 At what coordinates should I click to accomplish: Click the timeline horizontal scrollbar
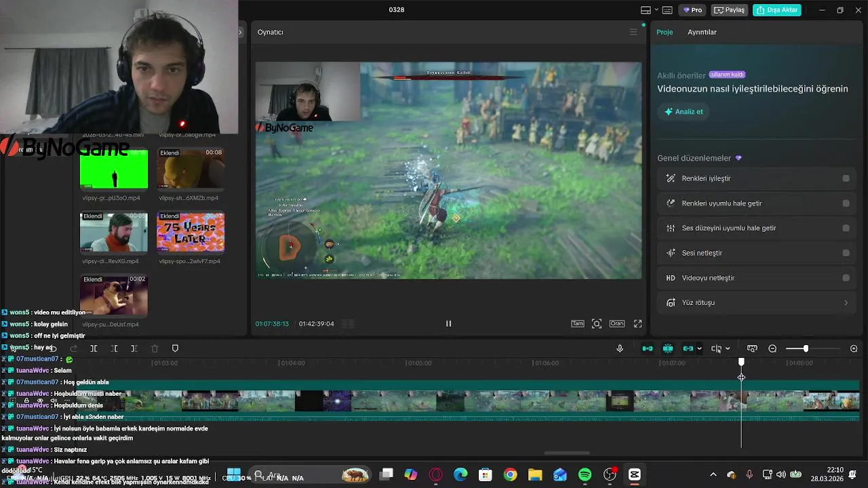point(567,453)
